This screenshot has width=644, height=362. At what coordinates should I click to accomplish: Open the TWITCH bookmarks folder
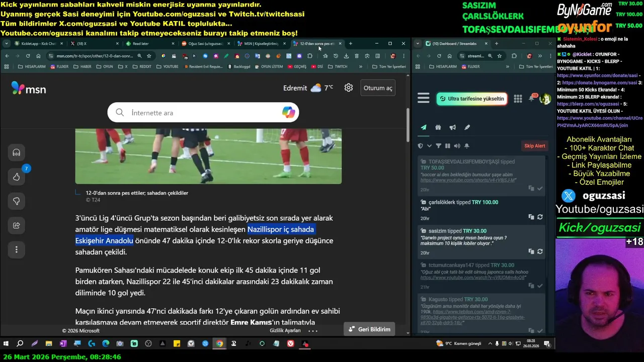(338, 66)
